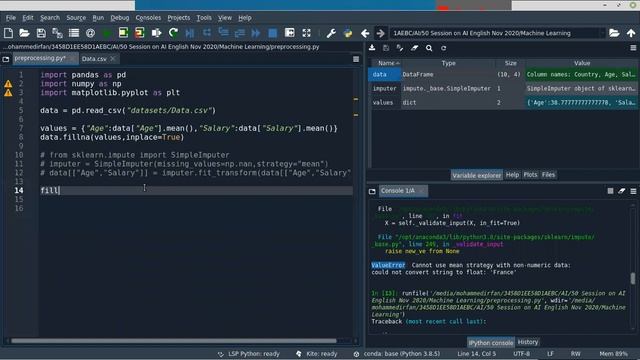This screenshot has width=640, height=360.
Task: Go back with the left arrow icon
Action: pos(365,33)
